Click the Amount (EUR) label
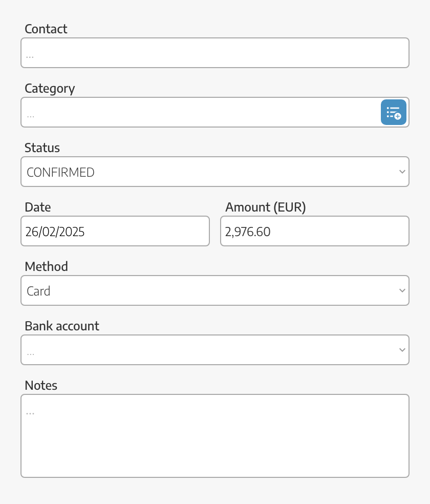 point(266,207)
